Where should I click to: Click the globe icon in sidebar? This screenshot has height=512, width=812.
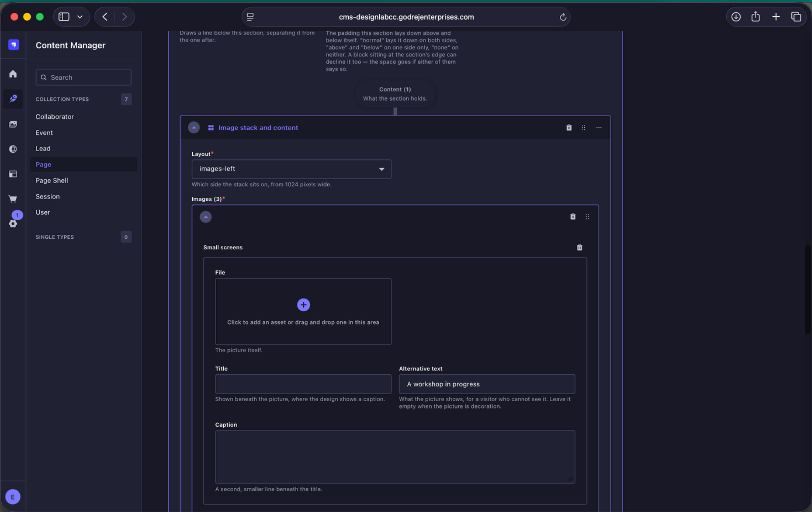(x=13, y=149)
